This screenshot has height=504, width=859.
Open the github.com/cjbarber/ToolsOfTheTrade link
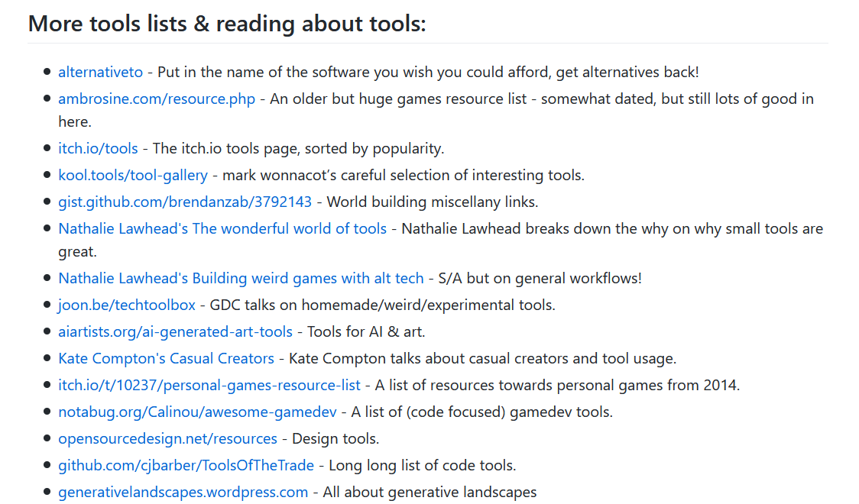pyautogui.click(x=186, y=466)
